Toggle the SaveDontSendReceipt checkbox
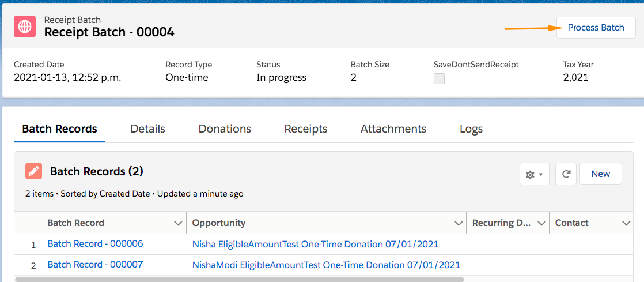 (439, 78)
